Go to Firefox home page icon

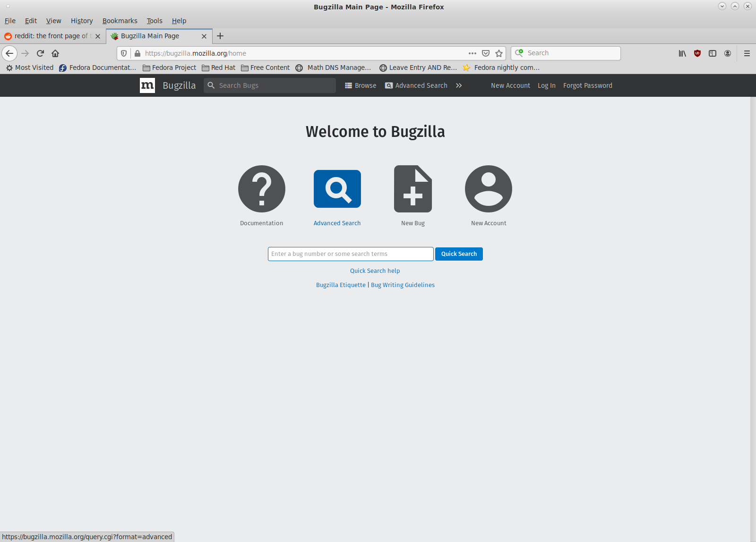pyautogui.click(x=55, y=53)
